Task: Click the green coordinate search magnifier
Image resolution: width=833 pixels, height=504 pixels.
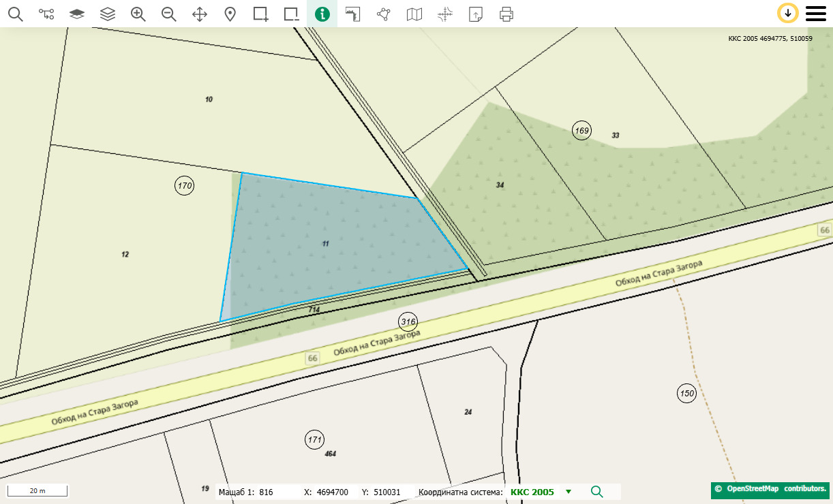Action: [x=597, y=492]
